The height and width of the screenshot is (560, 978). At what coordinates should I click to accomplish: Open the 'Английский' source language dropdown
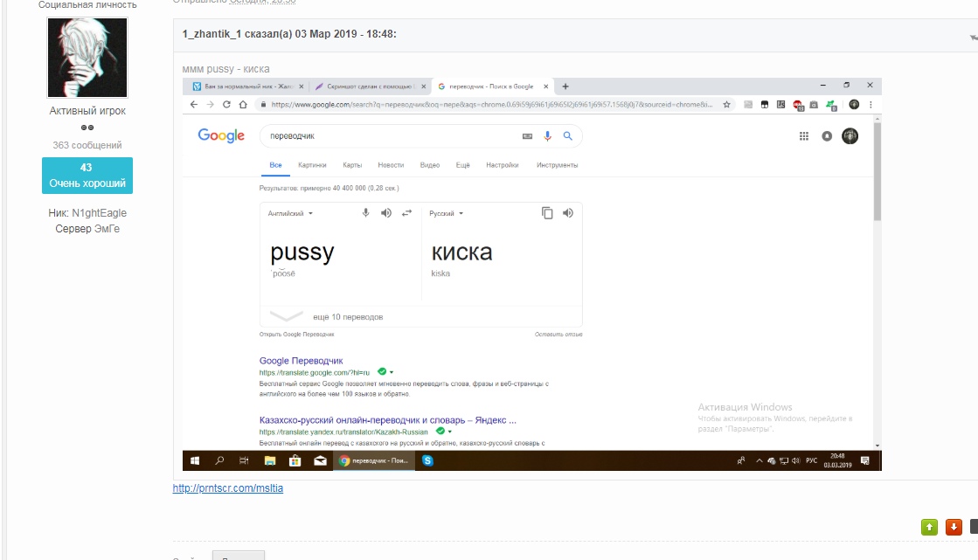click(x=290, y=213)
